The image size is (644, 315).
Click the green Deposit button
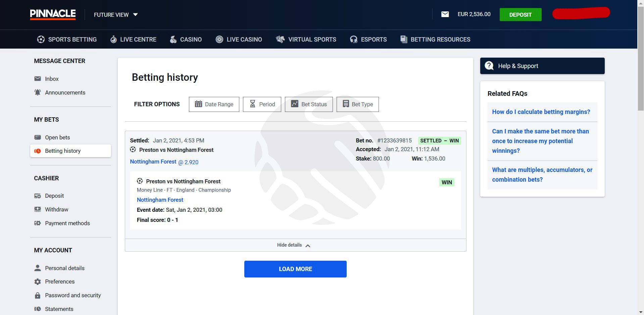coord(520,15)
